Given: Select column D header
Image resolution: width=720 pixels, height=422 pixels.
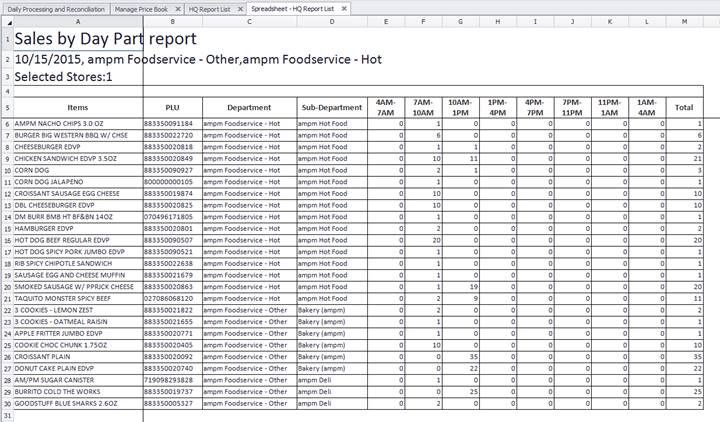Looking at the screenshot, I should [332, 22].
